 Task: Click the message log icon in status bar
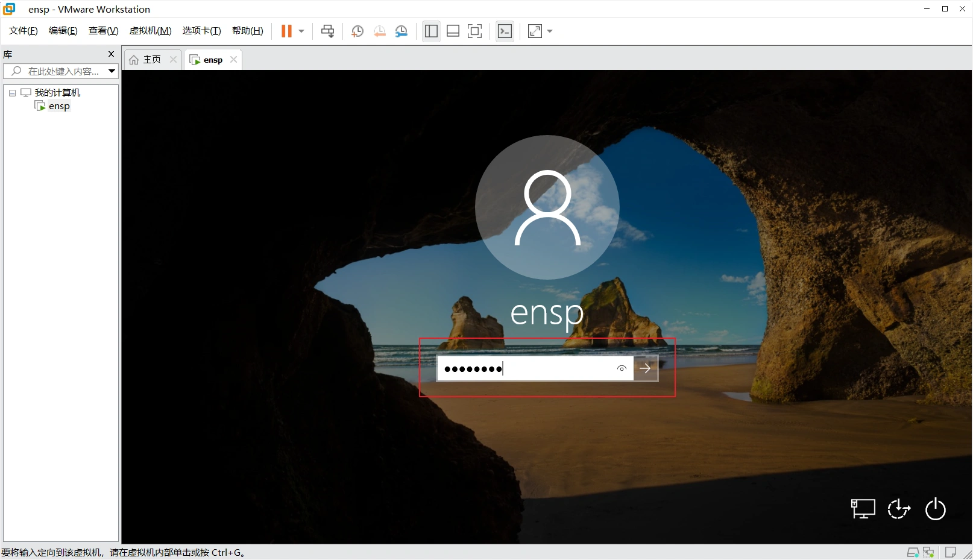point(951,552)
